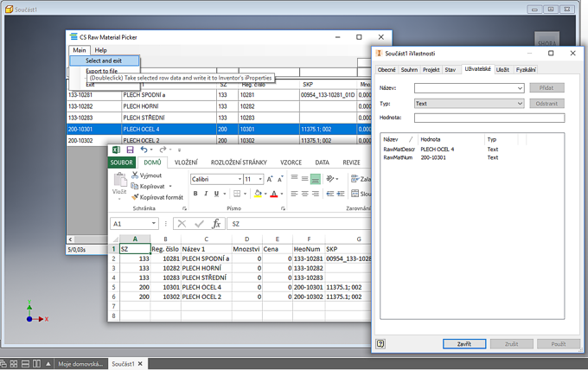The image size is (588, 370).
Task: Click the help question mark icon
Action: click(x=381, y=343)
